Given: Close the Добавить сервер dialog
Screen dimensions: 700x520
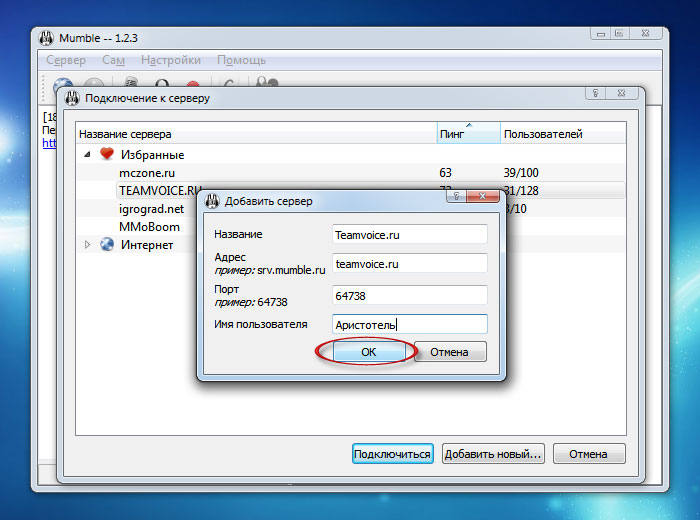Looking at the screenshot, I should (483, 196).
